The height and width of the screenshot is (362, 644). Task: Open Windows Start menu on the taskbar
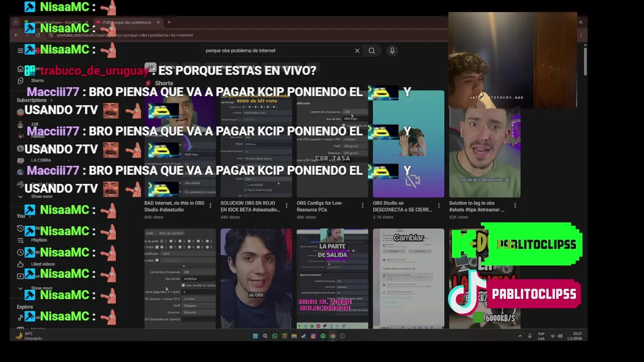[x=256, y=336]
